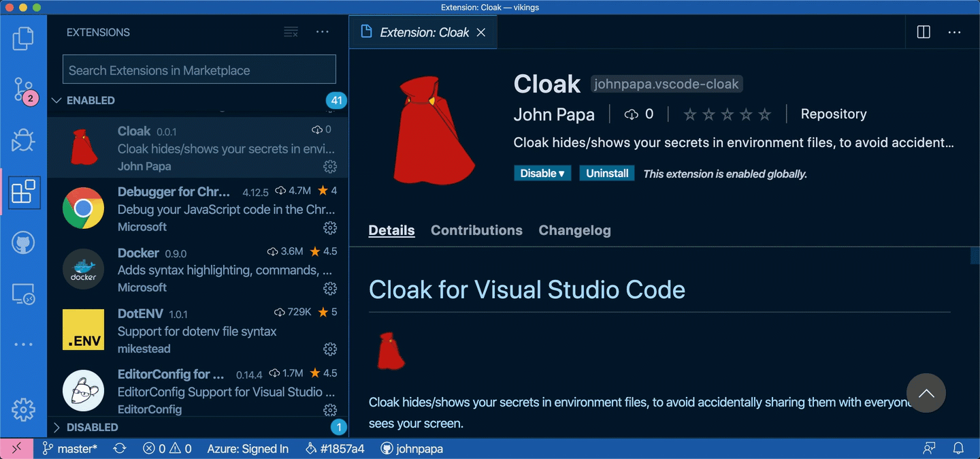This screenshot has width=980, height=459.
Task: Open notifications bell in status bar
Action: [x=958, y=449]
